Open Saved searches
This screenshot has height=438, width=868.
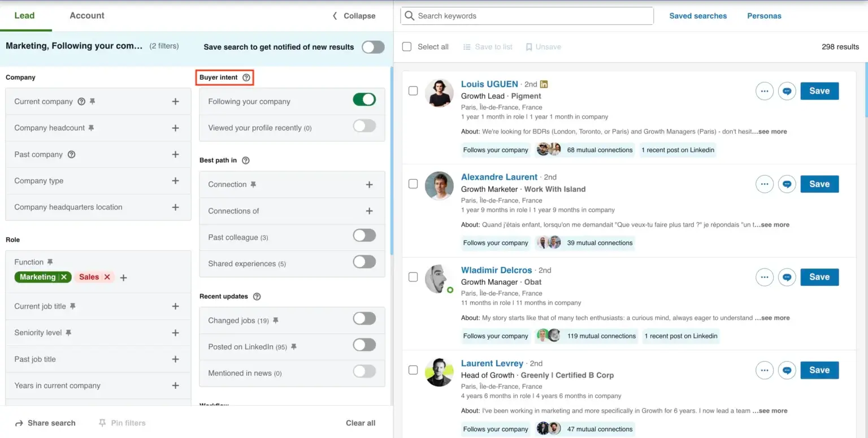(698, 16)
